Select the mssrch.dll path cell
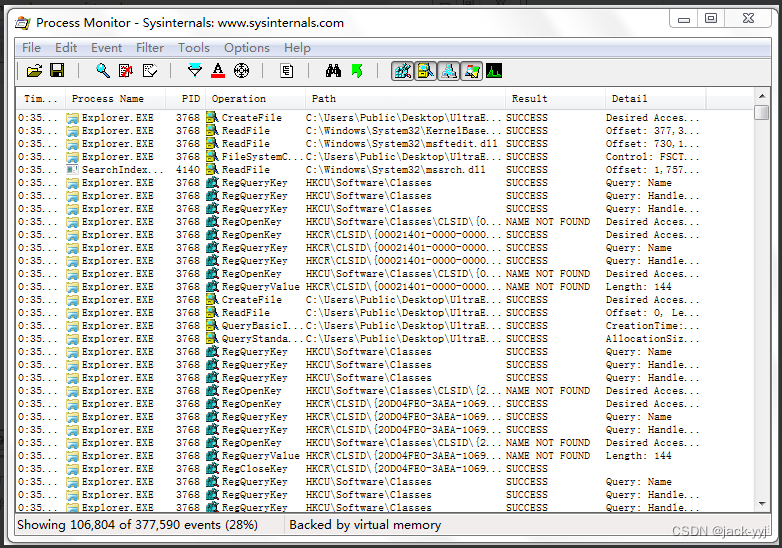Viewport: 782px width, 548px height. pyautogui.click(x=395, y=170)
